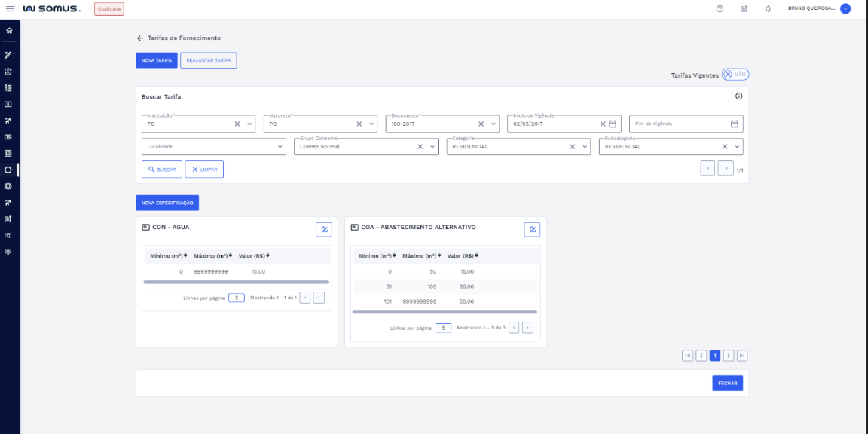Open the hamburger menu beside Somus logo

pos(10,9)
